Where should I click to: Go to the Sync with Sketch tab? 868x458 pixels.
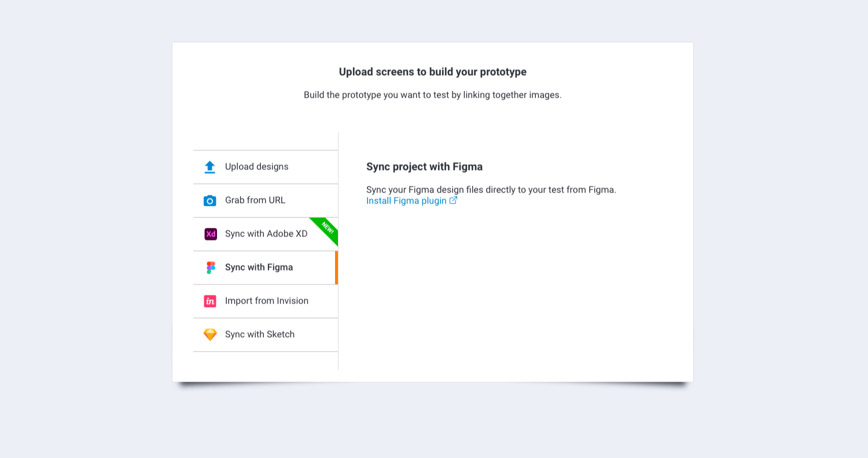click(x=266, y=335)
